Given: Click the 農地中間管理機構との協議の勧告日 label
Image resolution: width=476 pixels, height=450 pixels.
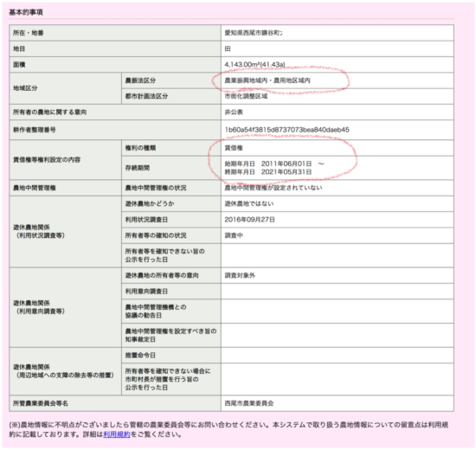Looking at the screenshot, I should click(156, 312).
